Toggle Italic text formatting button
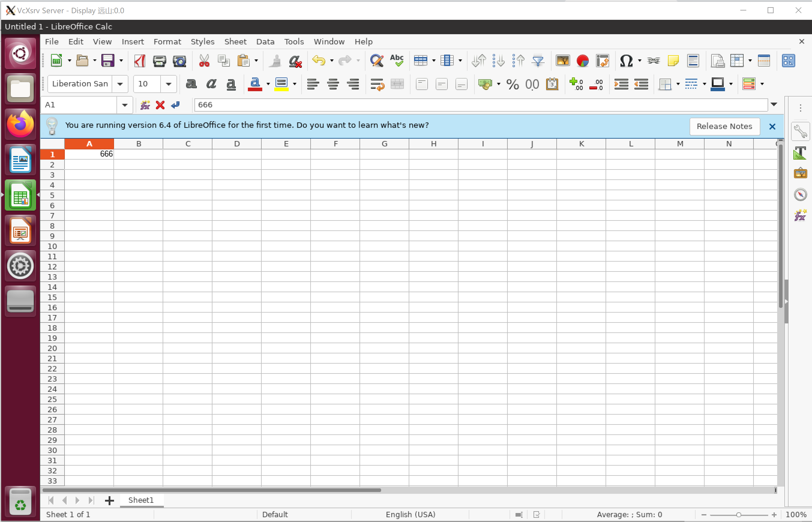The height and width of the screenshot is (522, 812). (211, 83)
